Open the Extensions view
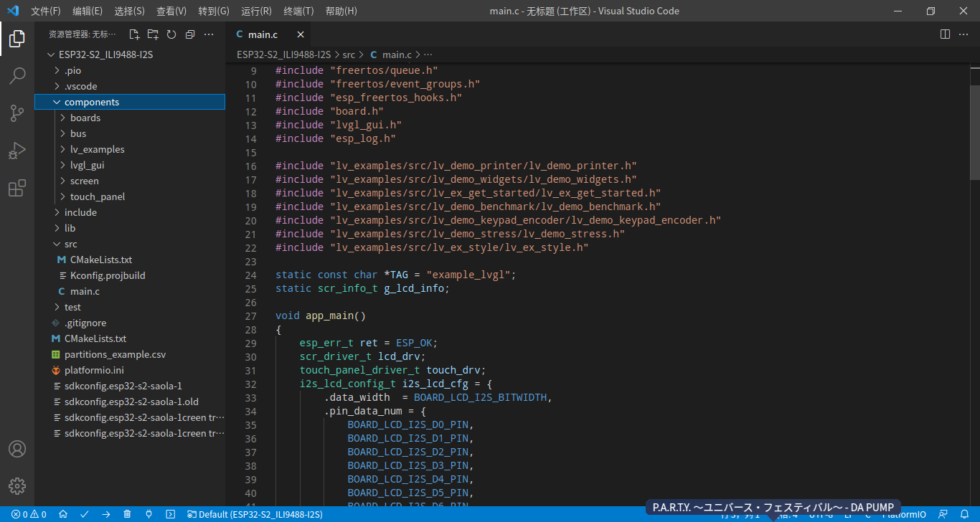This screenshot has width=980, height=522. (17, 188)
